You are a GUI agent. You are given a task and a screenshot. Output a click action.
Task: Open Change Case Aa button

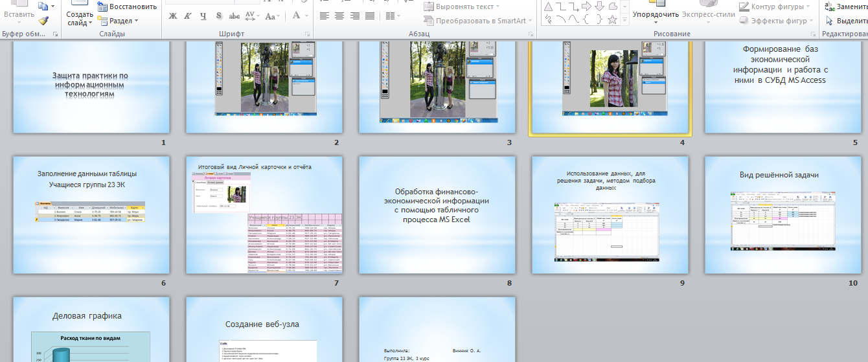click(274, 16)
